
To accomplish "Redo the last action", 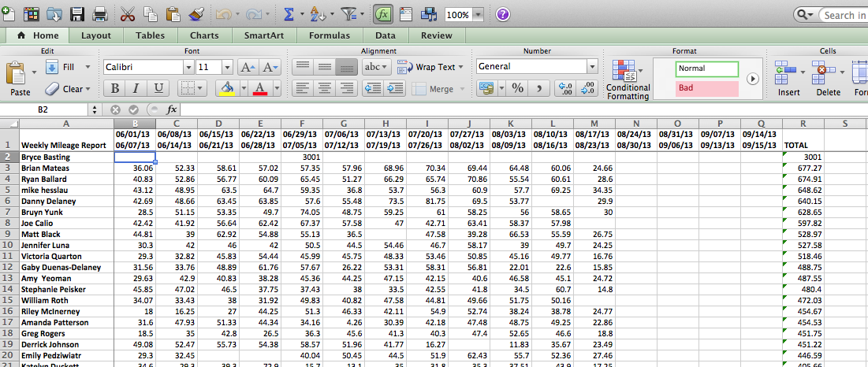I will click(x=254, y=14).
